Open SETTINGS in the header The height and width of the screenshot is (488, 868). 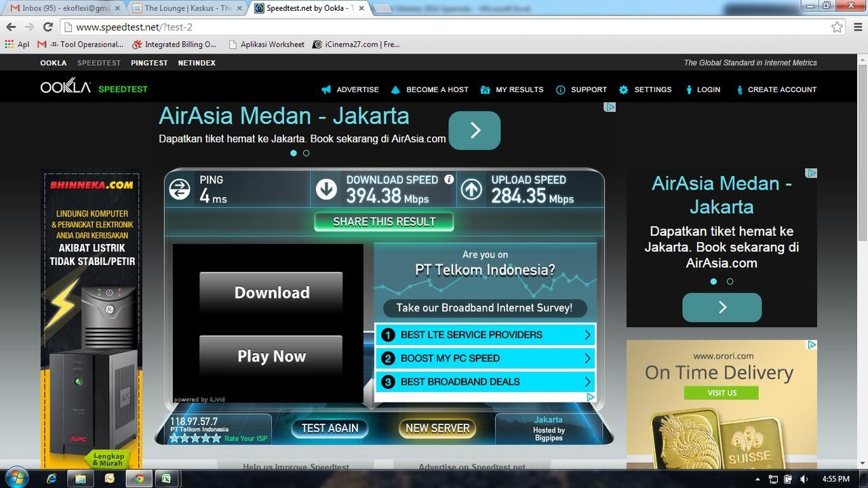point(645,89)
